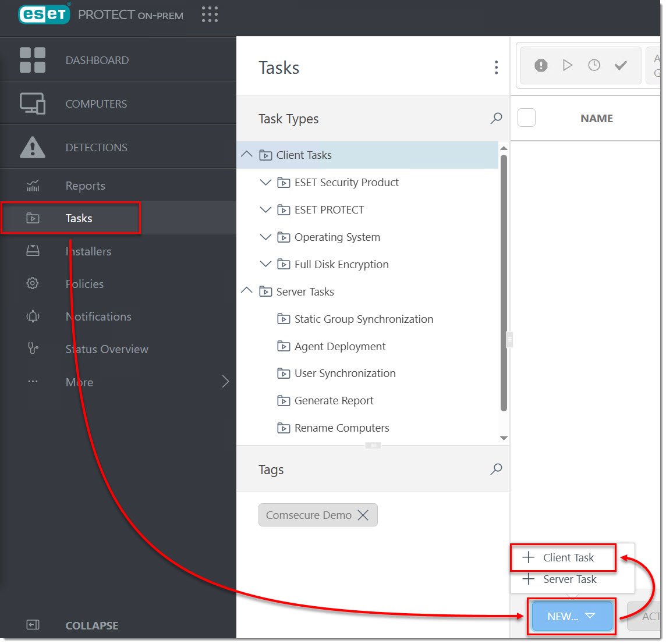Screen dimensions: 666x644
Task: Click the Policies gear icon
Action: click(x=33, y=283)
